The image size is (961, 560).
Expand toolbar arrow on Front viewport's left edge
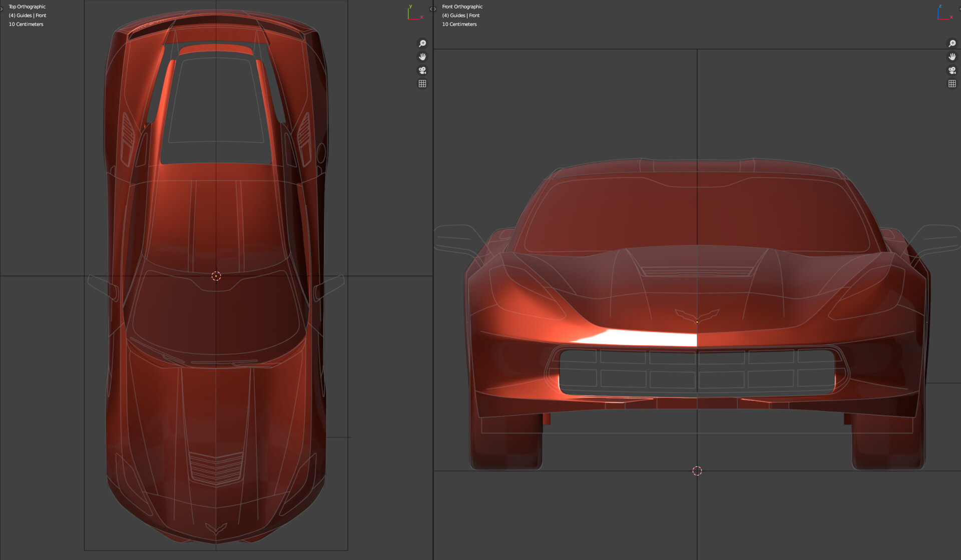435,9
